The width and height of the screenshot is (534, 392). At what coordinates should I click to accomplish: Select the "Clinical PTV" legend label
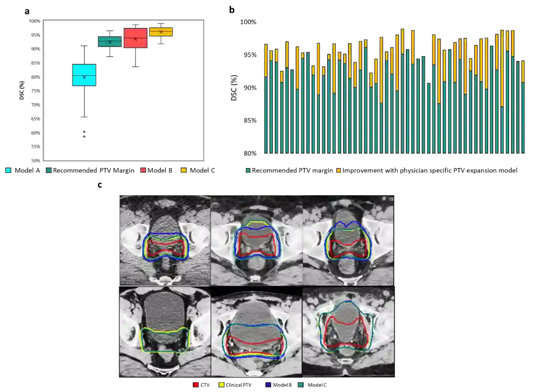238,385
